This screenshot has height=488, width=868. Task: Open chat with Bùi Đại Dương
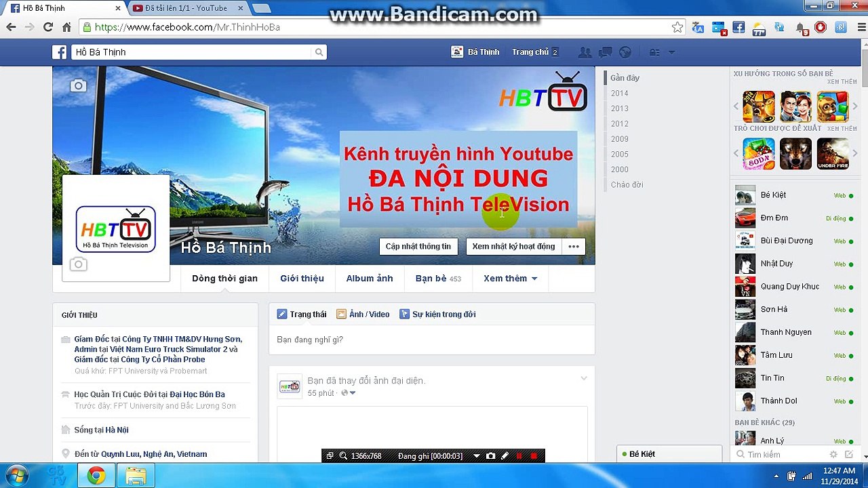click(795, 241)
